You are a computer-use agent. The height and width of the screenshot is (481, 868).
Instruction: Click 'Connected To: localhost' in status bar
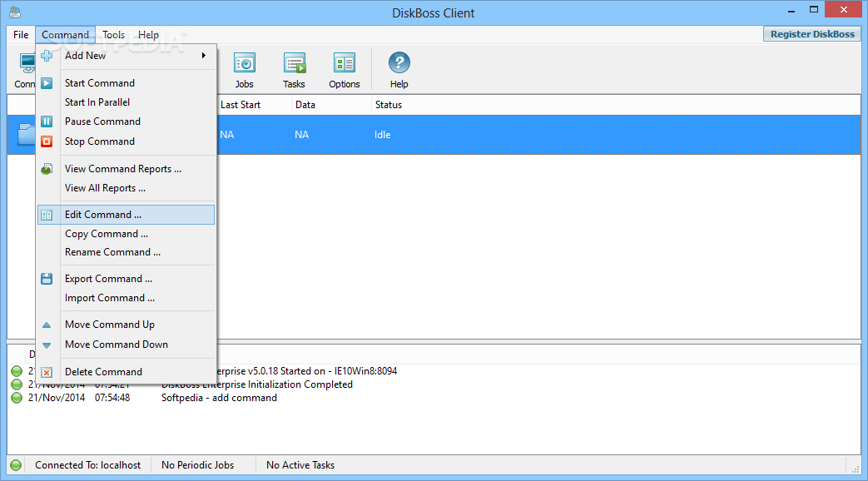pos(87,465)
